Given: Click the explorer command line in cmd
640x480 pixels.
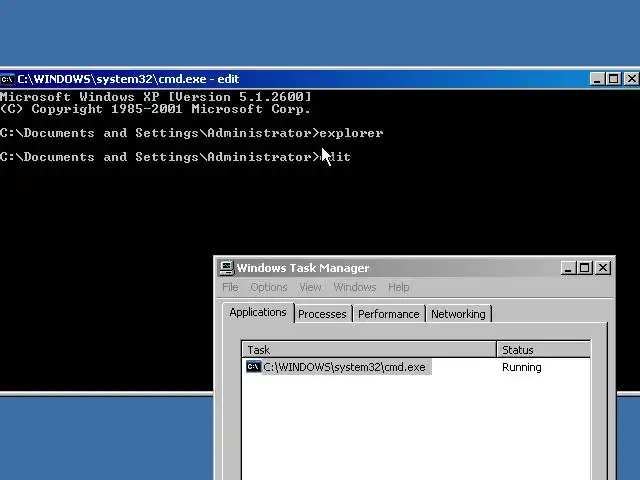Looking at the screenshot, I should [x=191, y=133].
